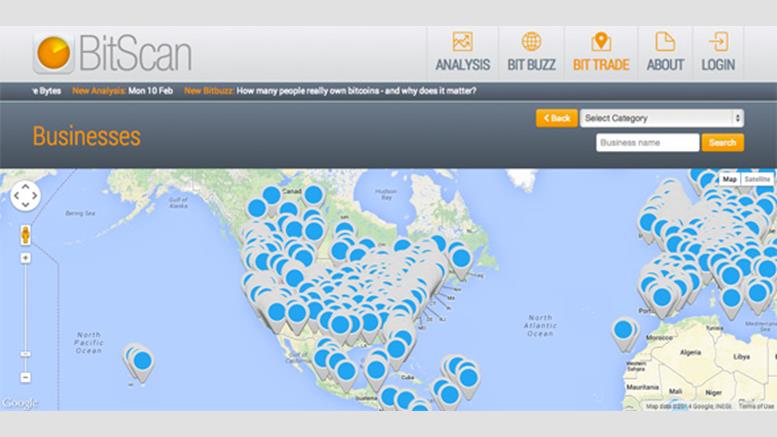
Task: Pan the map right with the right arrow
Action: (x=35, y=196)
